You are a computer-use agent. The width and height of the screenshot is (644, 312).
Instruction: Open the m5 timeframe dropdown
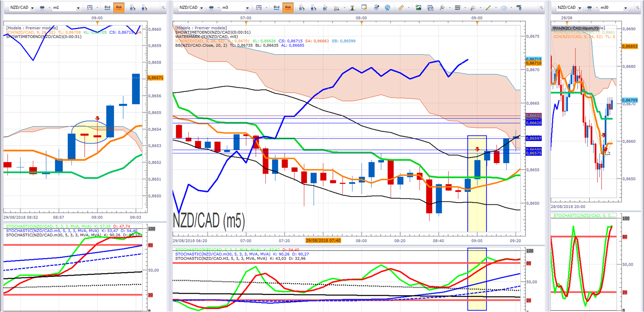point(247,8)
